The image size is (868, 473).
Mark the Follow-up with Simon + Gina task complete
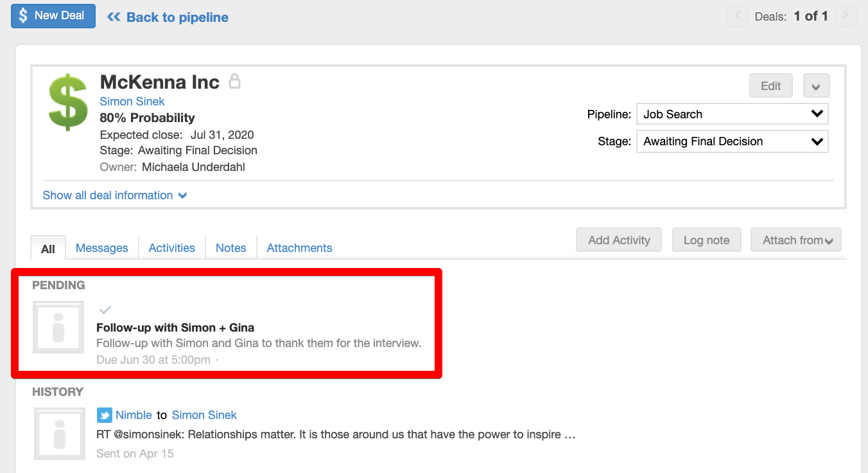tap(105, 309)
